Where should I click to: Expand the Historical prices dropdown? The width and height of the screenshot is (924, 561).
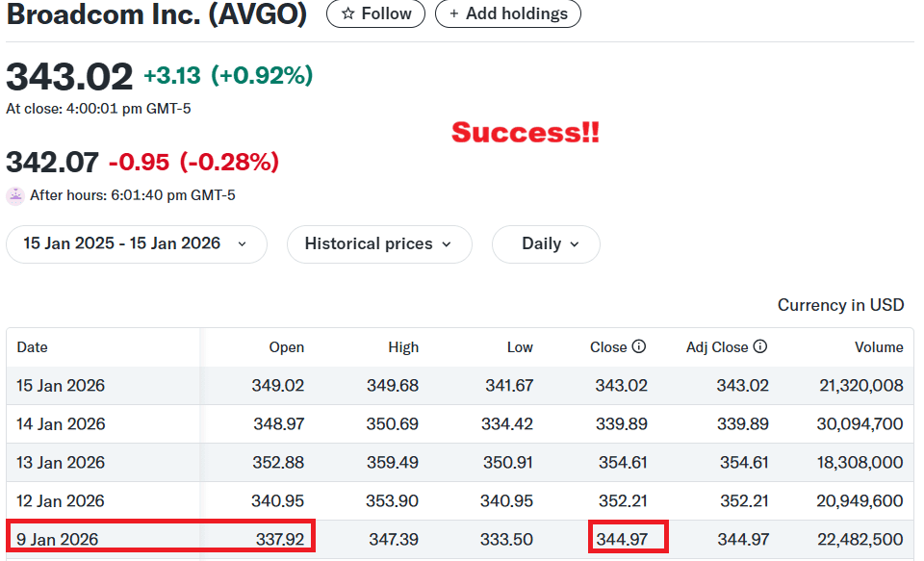point(378,244)
